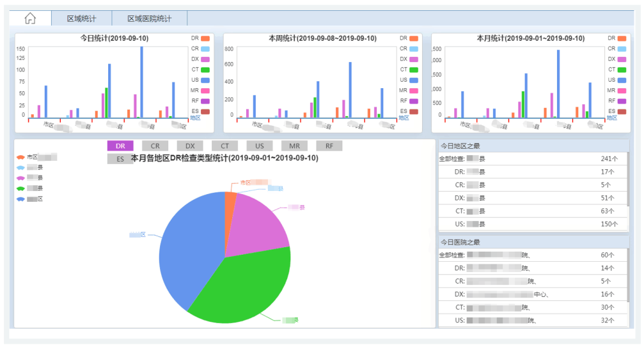Click the orange 市区 legend icon beside pie chart

(21, 156)
